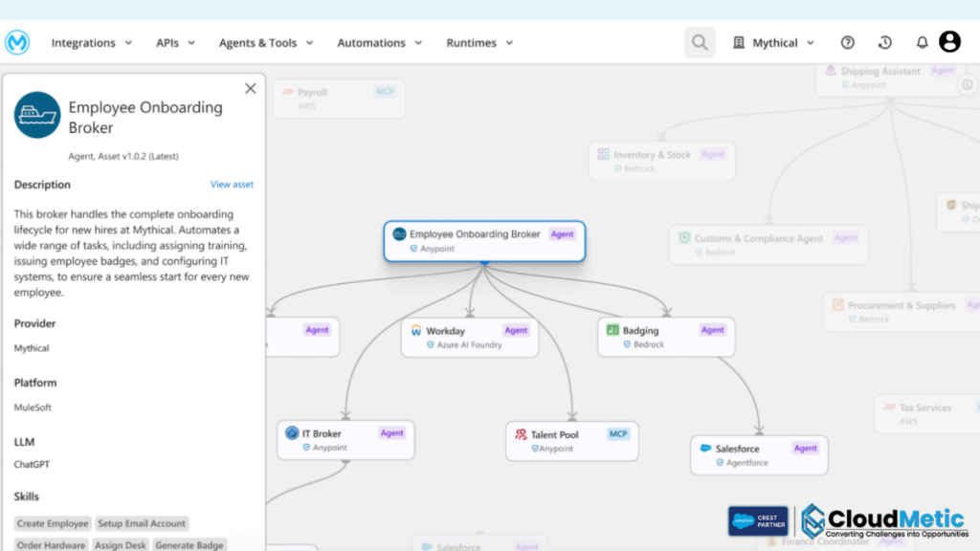980x551 pixels.
Task: Click the Mythical value under Provider
Action: pyautogui.click(x=32, y=348)
